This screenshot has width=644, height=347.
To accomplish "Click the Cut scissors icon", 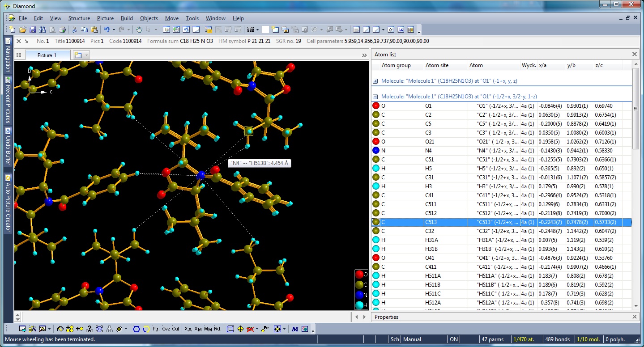I will pyautogui.click(x=74, y=30).
